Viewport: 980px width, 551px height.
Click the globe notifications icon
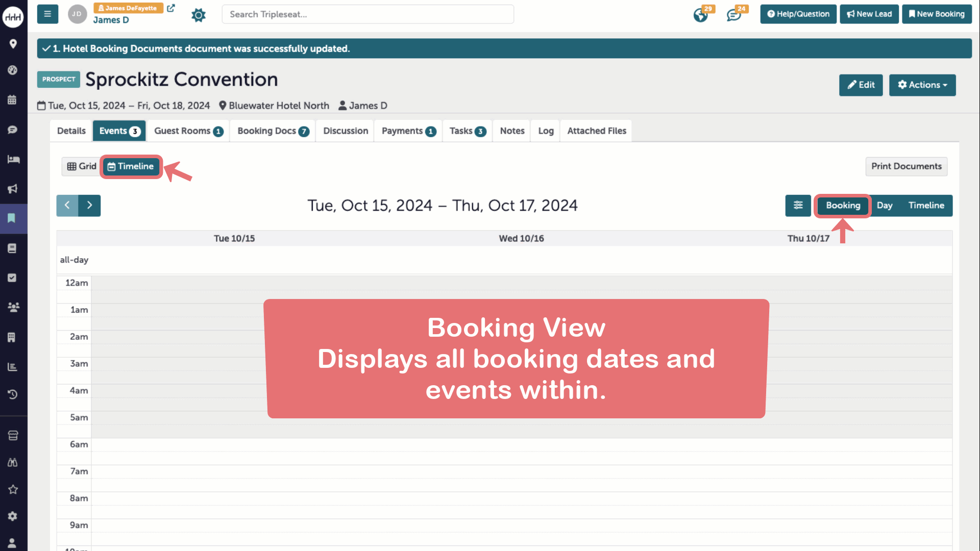(701, 15)
